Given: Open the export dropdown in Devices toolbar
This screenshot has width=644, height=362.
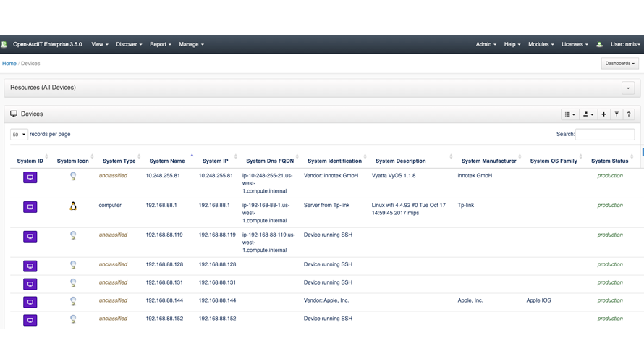Looking at the screenshot, I should (588, 114).
